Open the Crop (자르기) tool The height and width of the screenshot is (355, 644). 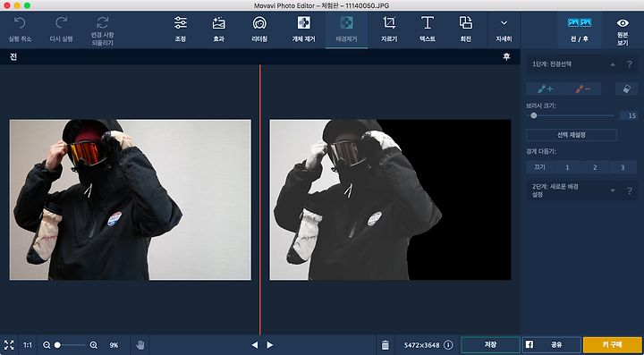pos(389,30)
